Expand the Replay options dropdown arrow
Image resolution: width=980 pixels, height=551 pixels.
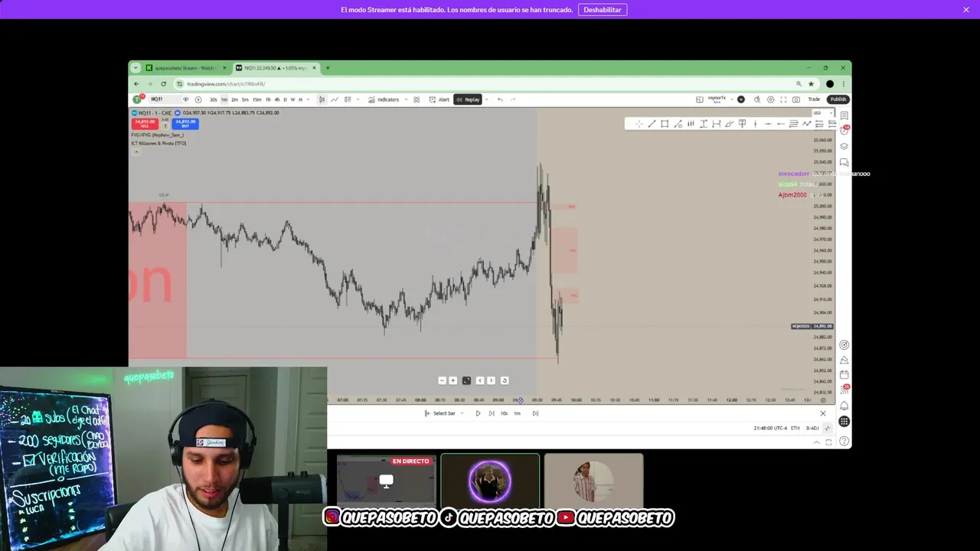(x=487, y=99)
